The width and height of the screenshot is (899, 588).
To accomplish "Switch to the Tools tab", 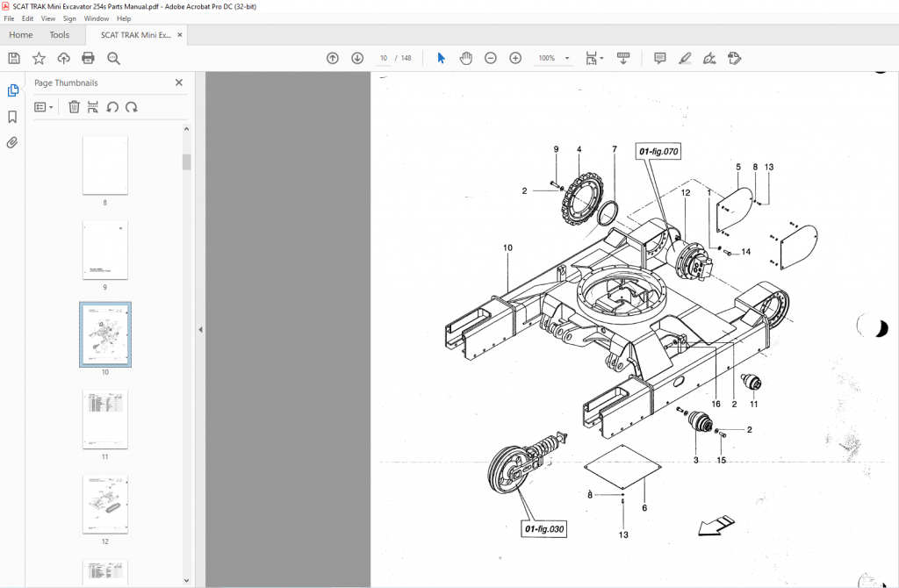I will coord(59,35).
